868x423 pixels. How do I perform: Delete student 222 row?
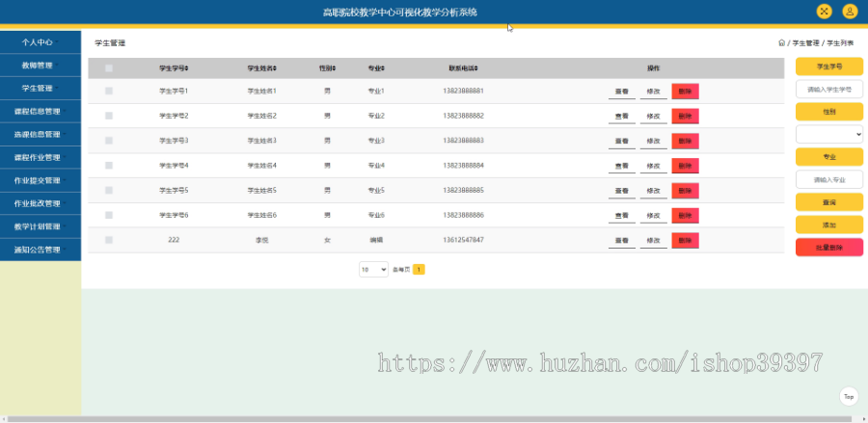(686, 241)
